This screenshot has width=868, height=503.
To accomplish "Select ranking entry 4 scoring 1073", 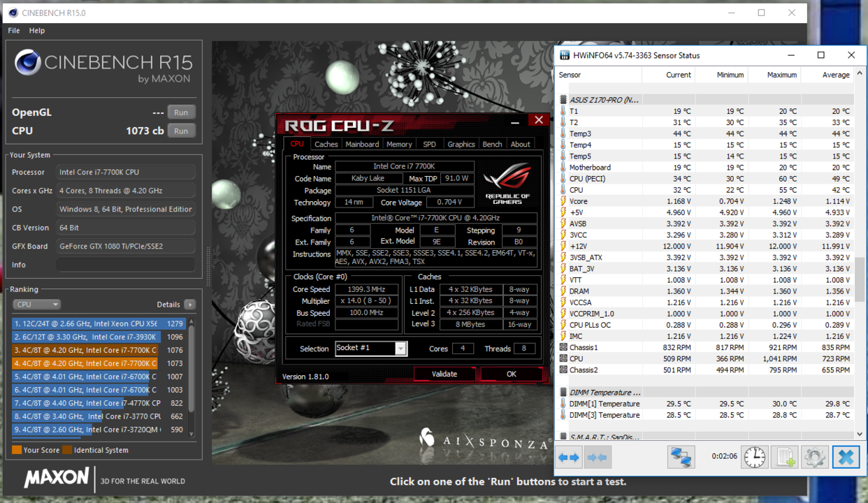I will [99, 363].
